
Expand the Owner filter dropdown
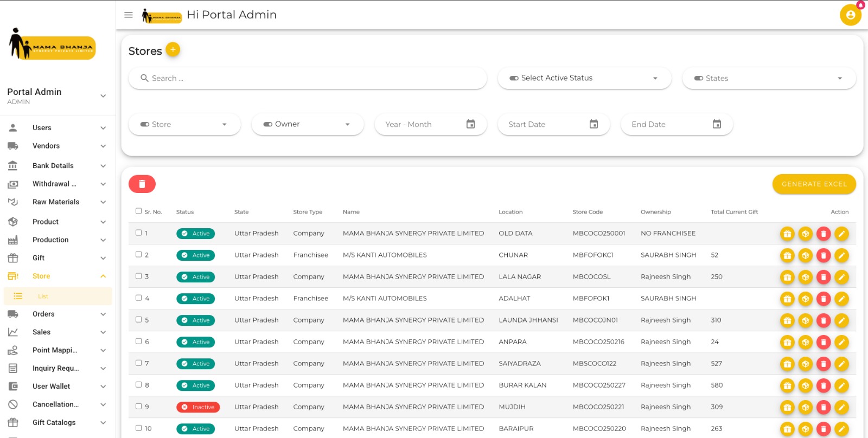(x=307, y=124)
